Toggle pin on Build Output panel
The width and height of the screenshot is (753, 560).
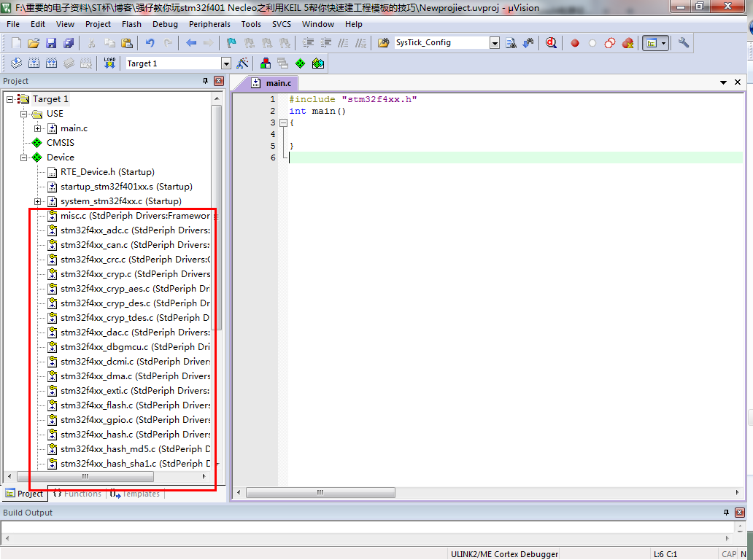pyautogui.click(x=726, y=513)
